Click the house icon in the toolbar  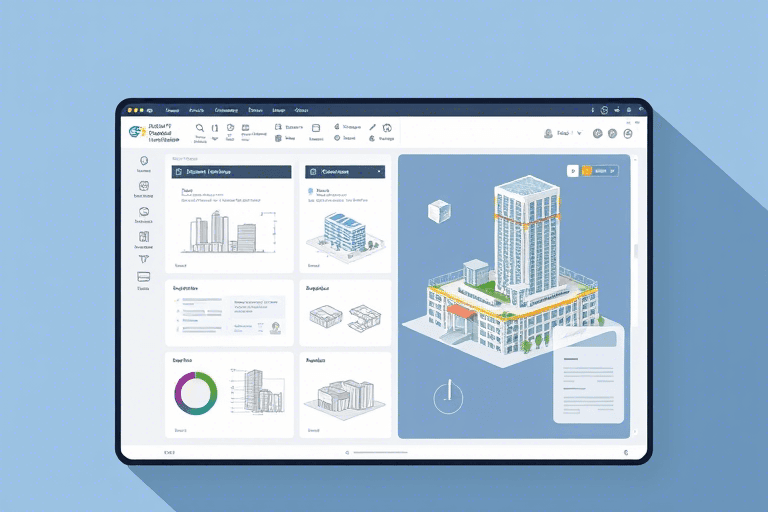[387, 128]
